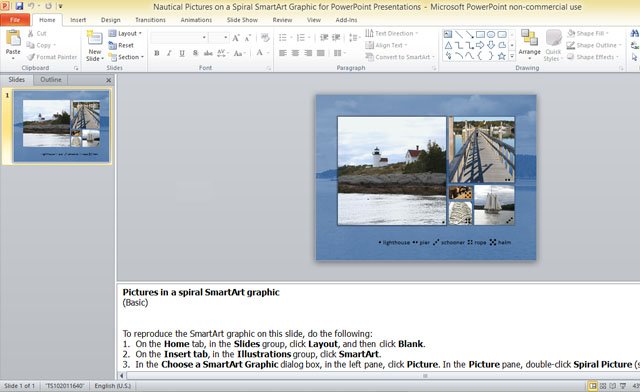Select the Left Brace shape
This screenshot has height=392, width=640.
[x=480, y=56]
